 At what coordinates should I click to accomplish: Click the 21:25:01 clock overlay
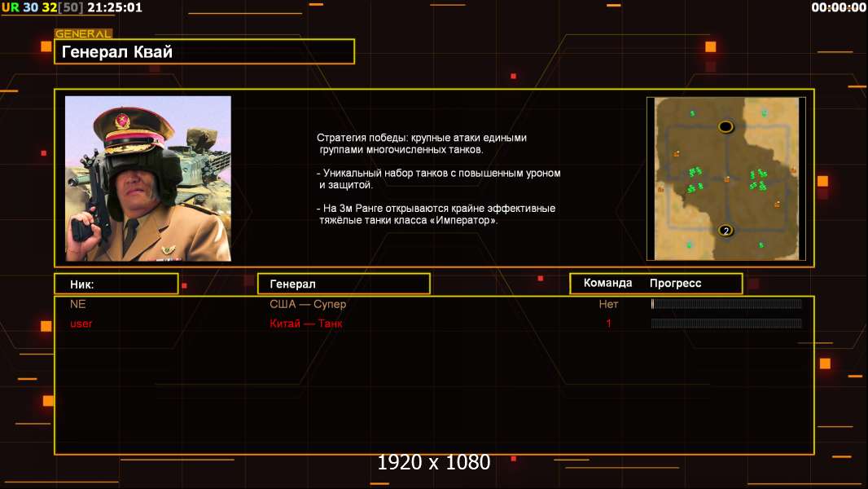tap(115, 7)
